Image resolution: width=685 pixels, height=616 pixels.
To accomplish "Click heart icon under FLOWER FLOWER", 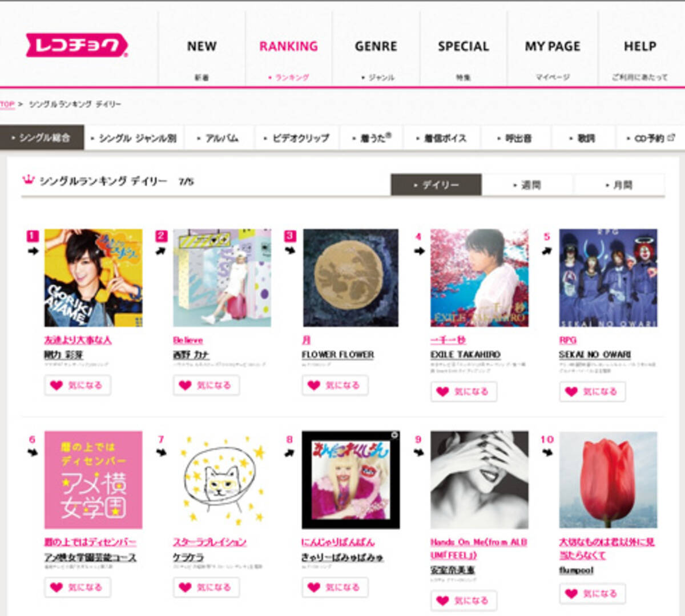I will pos(314,385).
